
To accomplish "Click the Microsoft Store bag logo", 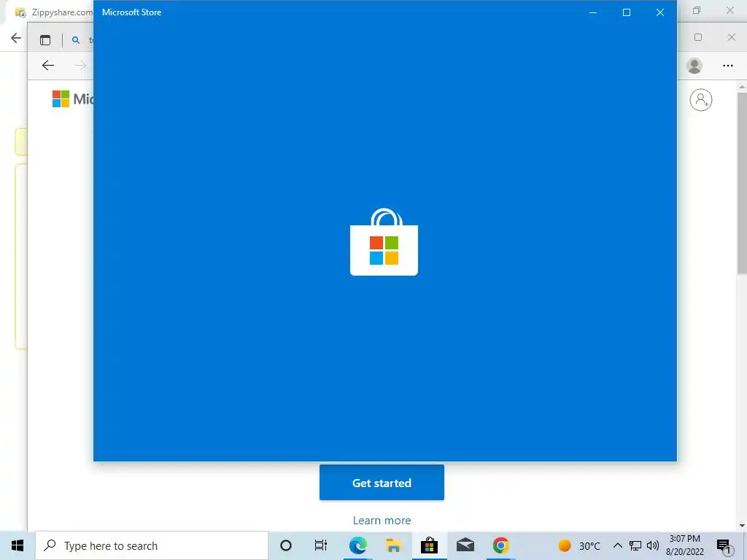I will 384,242.
